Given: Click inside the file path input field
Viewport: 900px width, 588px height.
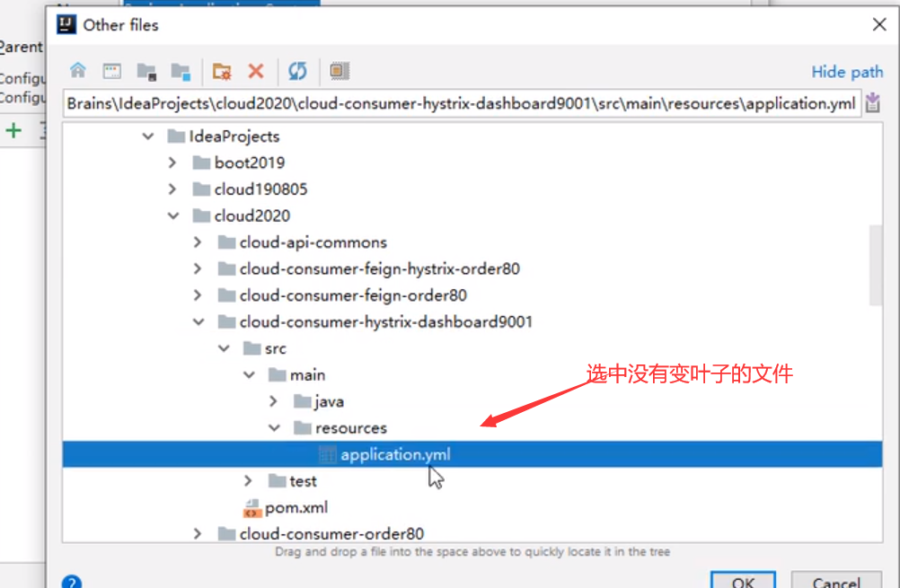Looking at the screenshot, I should (462, 104).
